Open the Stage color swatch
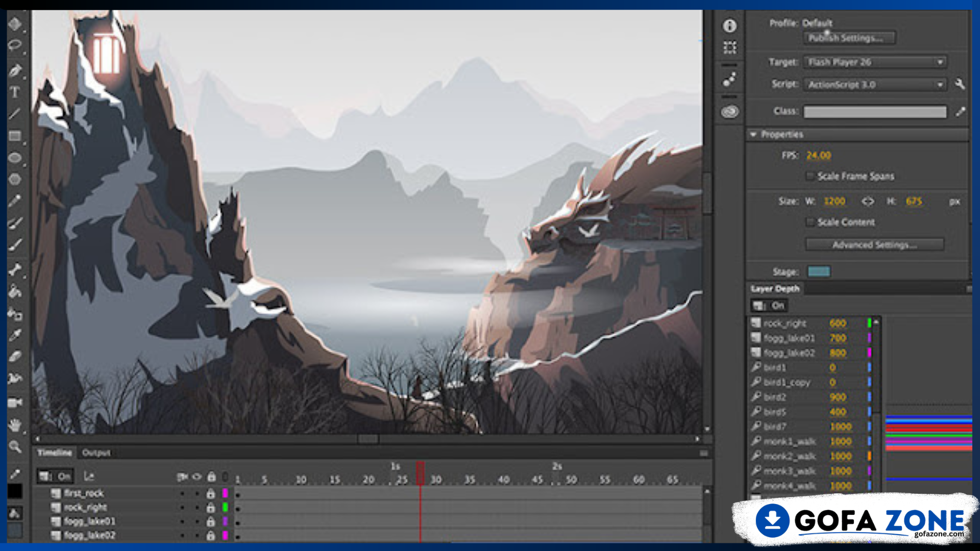Image resolution: width=980 pixels, height=551 pixels. tap(819, 271)
